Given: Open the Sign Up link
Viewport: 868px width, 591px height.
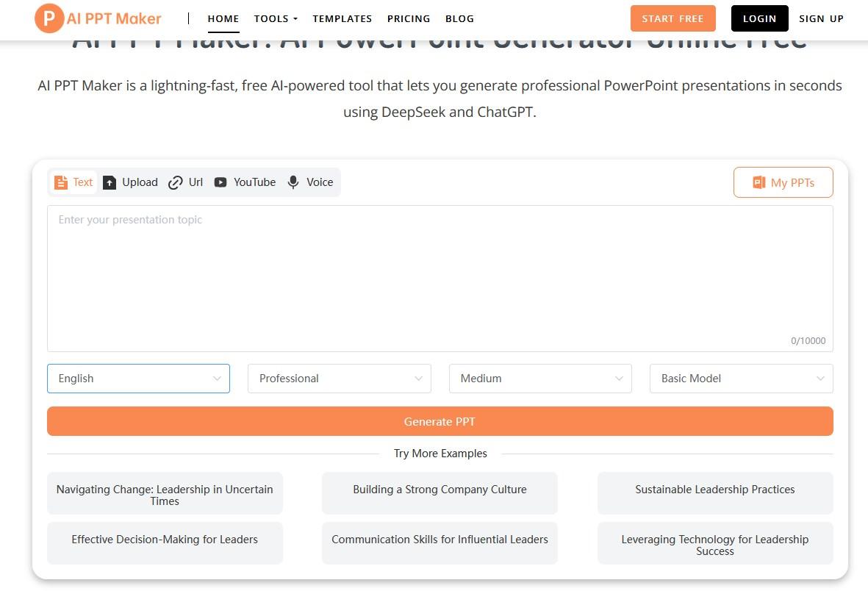Looking at the screenshot, I should 821,18.
